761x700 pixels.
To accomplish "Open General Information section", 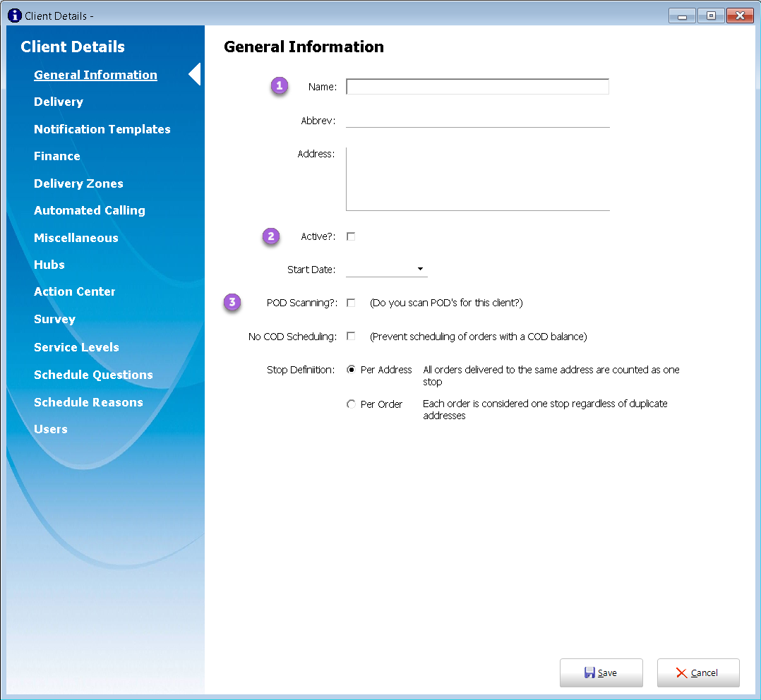I will tap(95, 75).
